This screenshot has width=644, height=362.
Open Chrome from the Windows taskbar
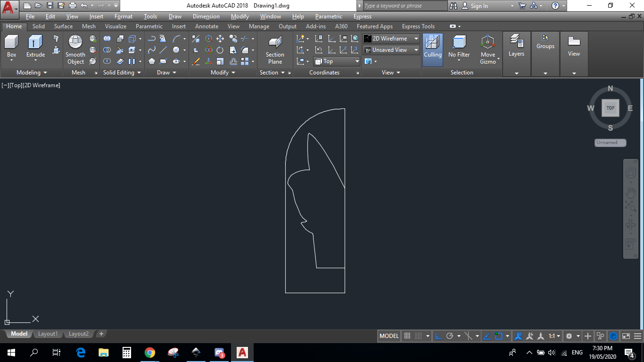pos(150,353)
